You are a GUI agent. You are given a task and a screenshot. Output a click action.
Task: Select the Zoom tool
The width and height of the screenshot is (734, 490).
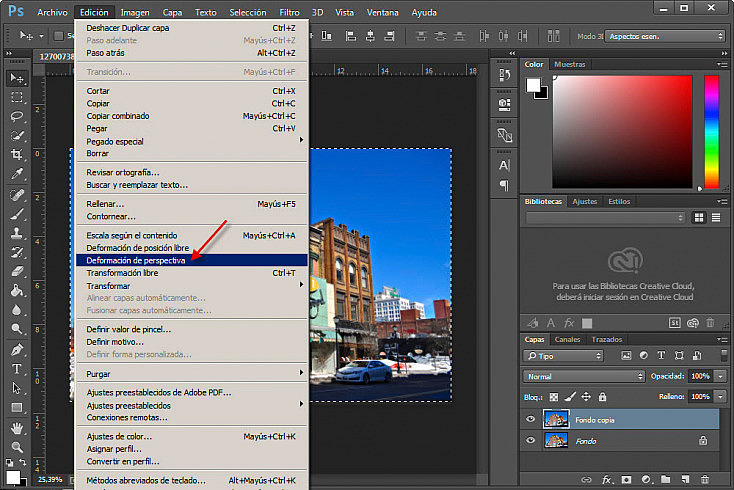[17, 447]
